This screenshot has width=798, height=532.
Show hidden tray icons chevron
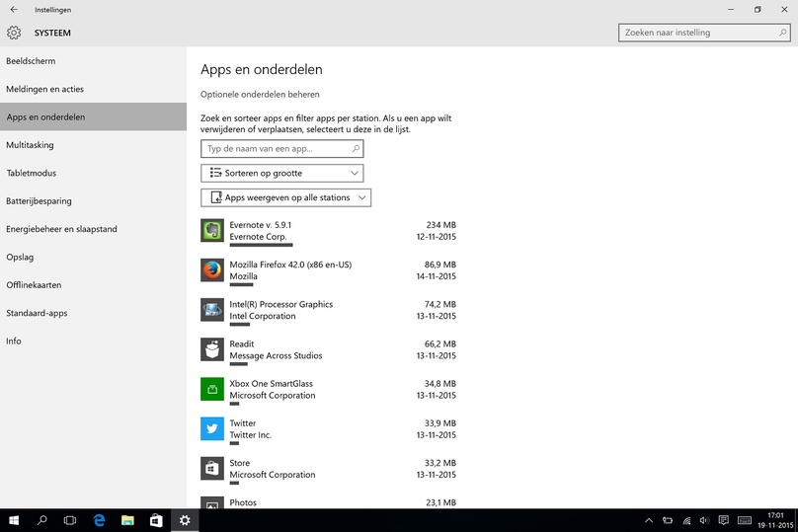click(x=649, y=520)
